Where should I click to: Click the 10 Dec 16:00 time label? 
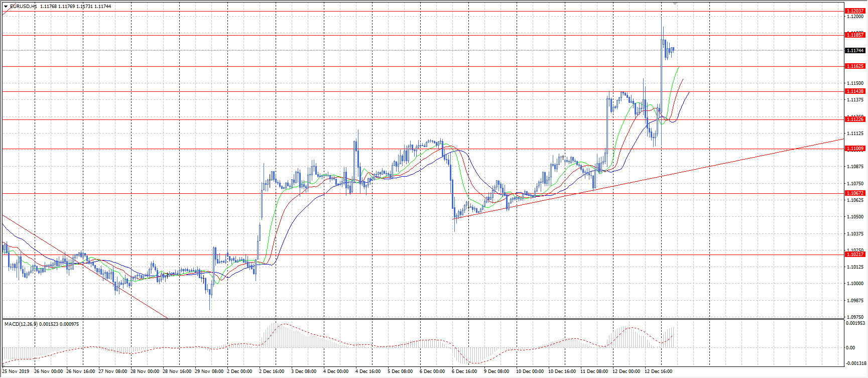tap(562, 372)
